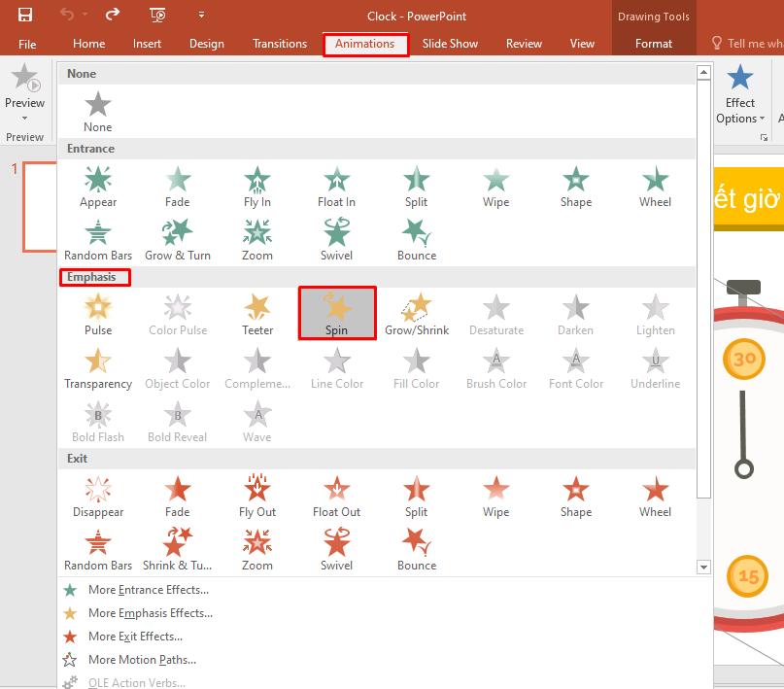784x689 pixels.
Task: Choose the Exit Wheel animation
Action: coord(655,497)
